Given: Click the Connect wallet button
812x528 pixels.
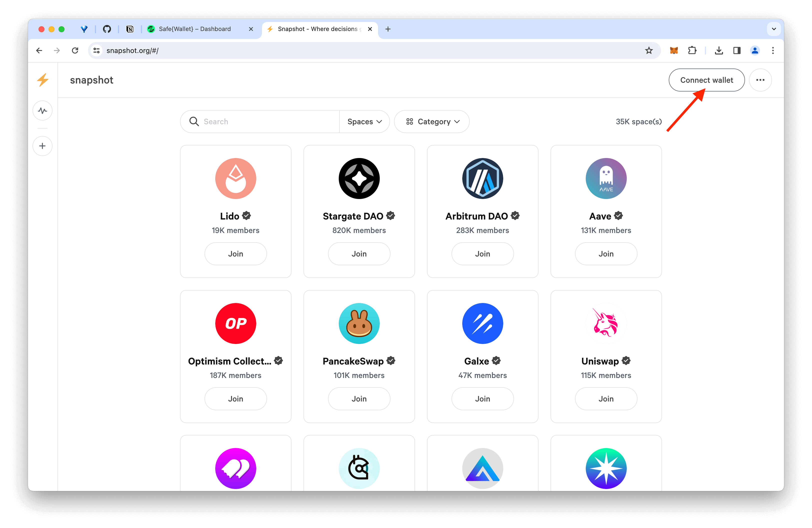Looking at the screenshot, I should pyautogui.click(x=706, y=80).
